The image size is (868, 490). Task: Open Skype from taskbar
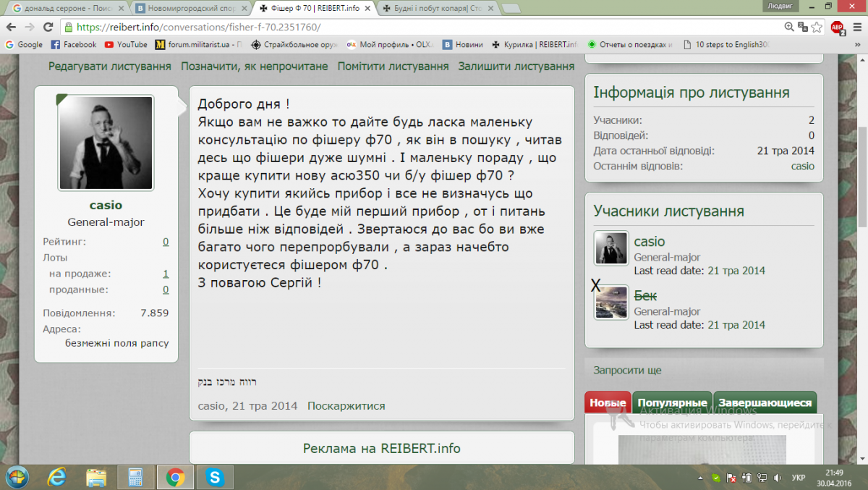(x=214, y=477)
